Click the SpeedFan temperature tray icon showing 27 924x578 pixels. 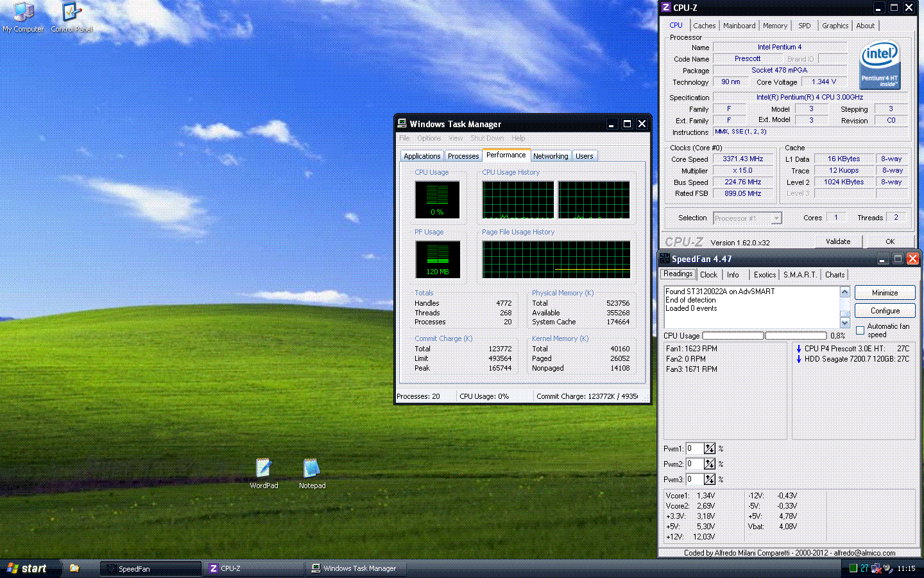864,568
